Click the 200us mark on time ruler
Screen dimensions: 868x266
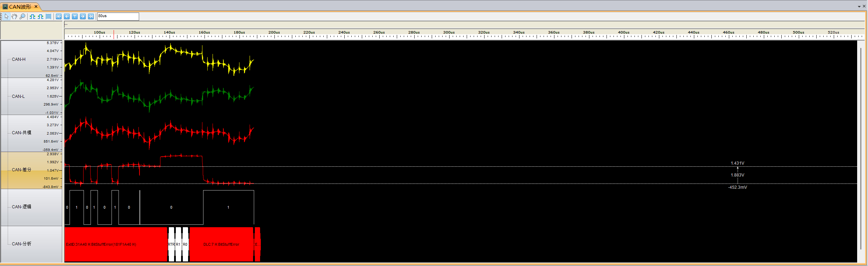point(274,33)
